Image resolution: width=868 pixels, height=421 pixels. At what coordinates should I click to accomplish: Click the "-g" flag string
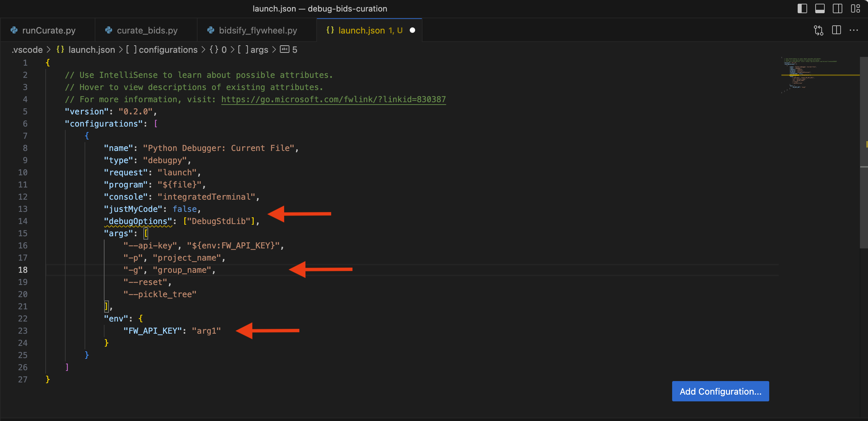[x=133, y=270]
